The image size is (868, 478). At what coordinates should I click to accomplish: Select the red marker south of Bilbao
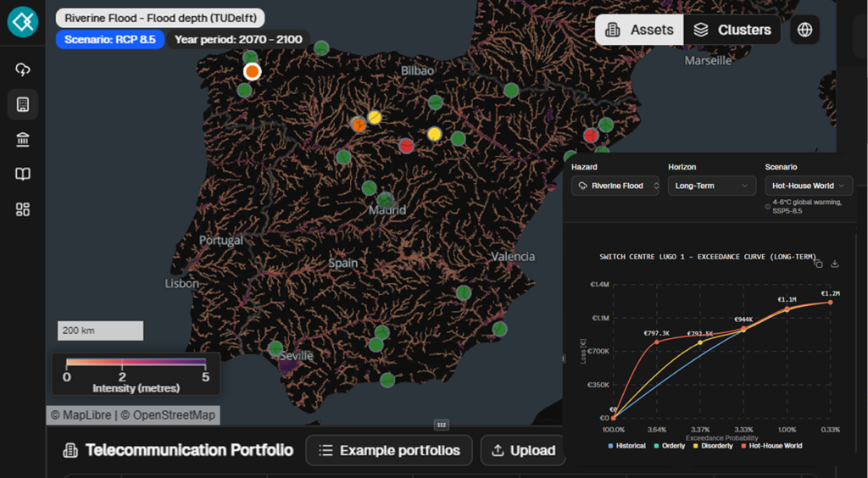pos(406,146)
